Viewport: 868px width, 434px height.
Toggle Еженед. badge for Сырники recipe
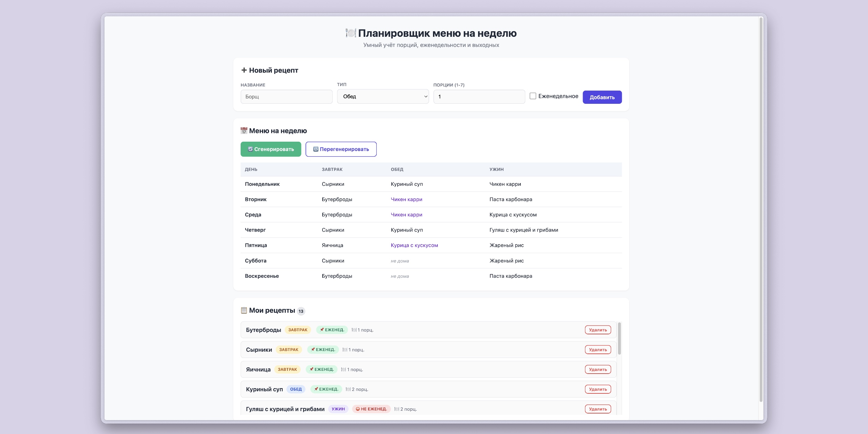(x=323, y=350)
